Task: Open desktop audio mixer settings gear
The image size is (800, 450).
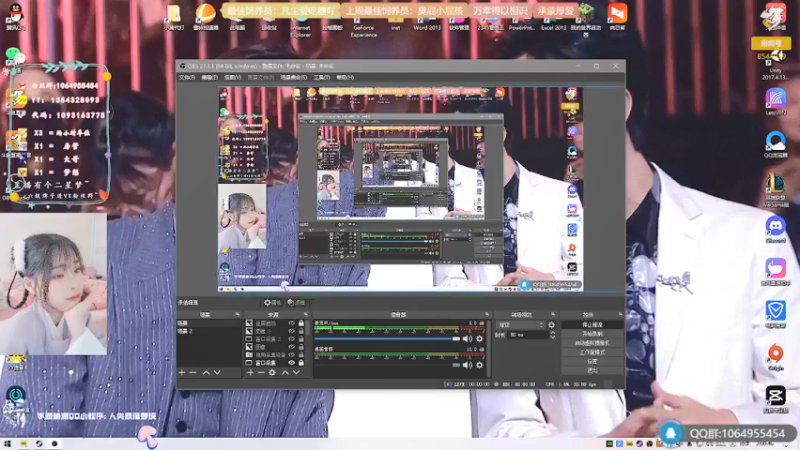Action: [x=480, y=365]
